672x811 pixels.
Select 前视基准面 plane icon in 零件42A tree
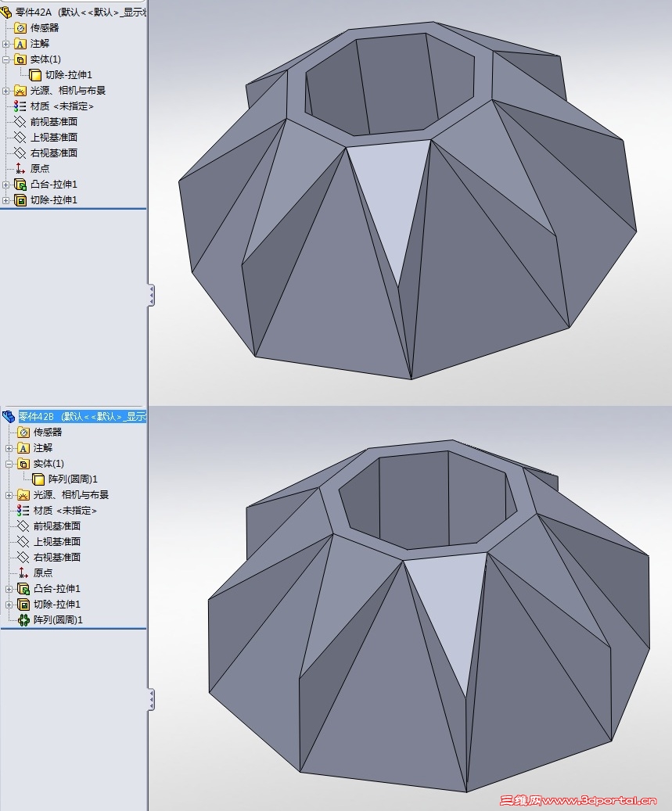[20, 122]
